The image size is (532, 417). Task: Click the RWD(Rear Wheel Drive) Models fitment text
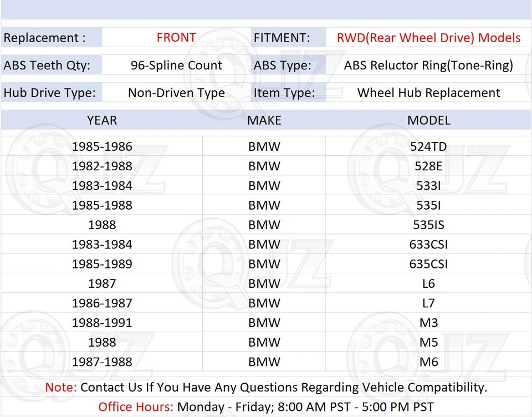coord(428,37)
